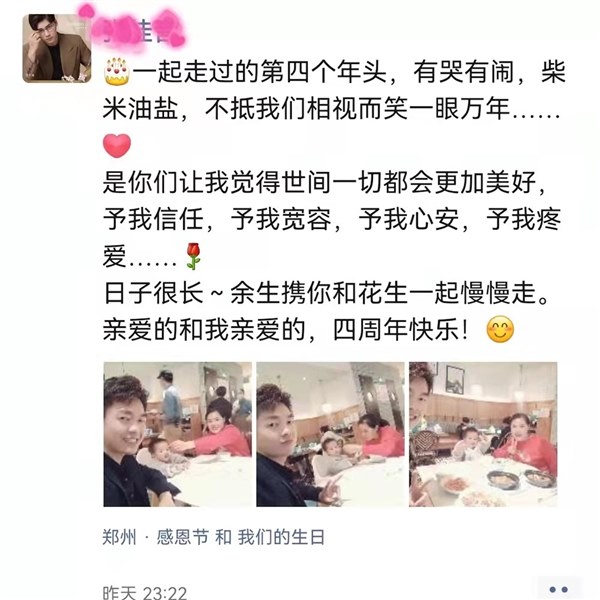Click the birthday cake emoji
Image resolution: width=600 pixels, height=600 pixels.
pos(116,72)
